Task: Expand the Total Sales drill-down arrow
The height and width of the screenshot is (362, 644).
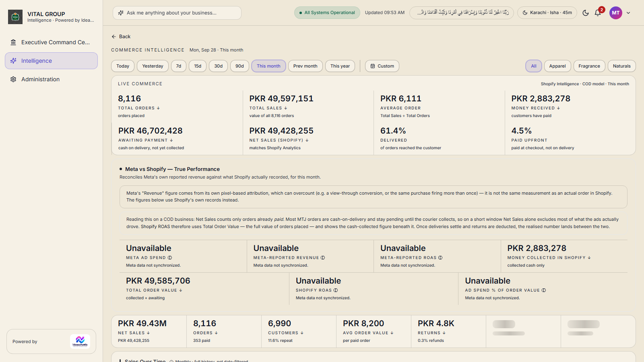Action: 286,108
